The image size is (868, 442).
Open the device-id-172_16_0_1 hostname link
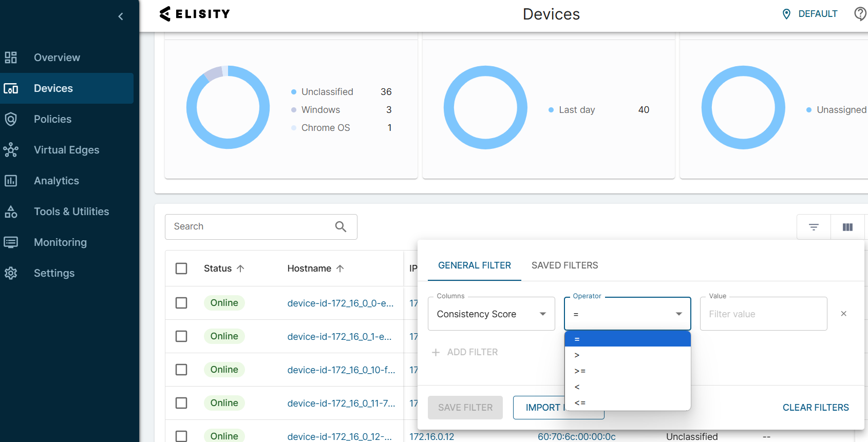(339, 337)
